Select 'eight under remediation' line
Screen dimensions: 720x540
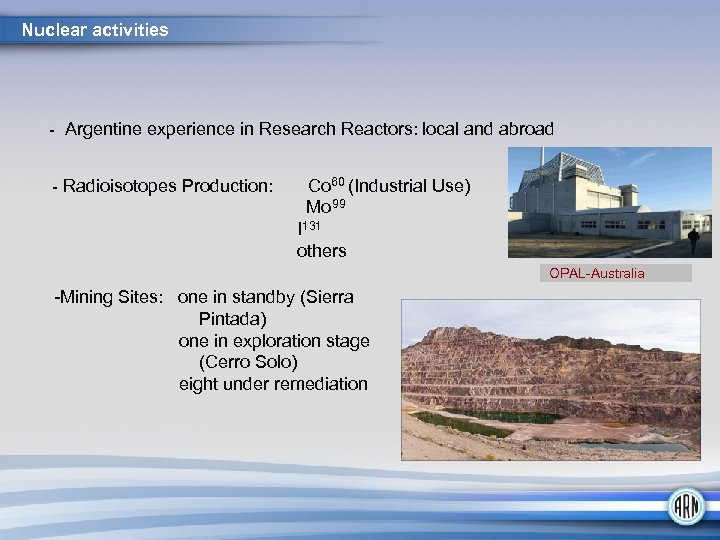pyautogui.click(x=273, y=384)
